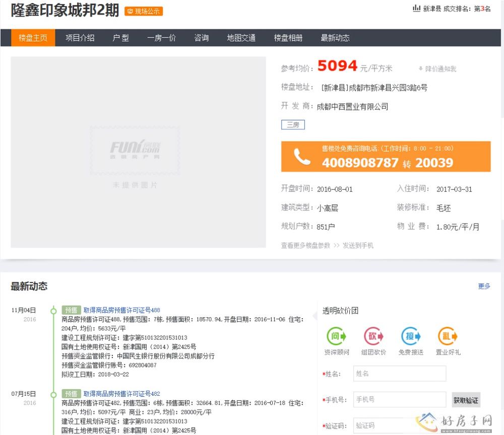504x435 pixels.
Task: Click 预售资金监管银行账号: 692804087 line
Action: point(109,365)
